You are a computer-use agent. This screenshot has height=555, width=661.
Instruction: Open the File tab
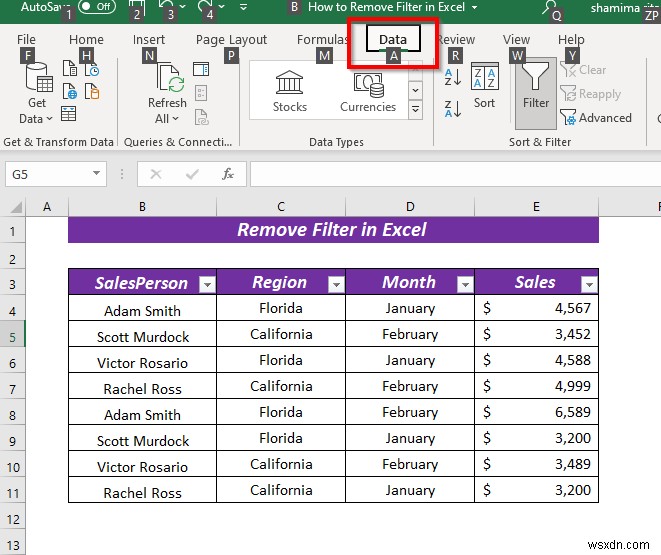click(26, 39)
